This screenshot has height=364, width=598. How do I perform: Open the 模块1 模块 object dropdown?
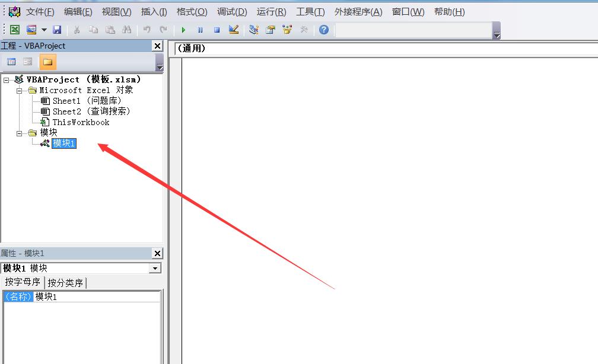coord(155,269)
